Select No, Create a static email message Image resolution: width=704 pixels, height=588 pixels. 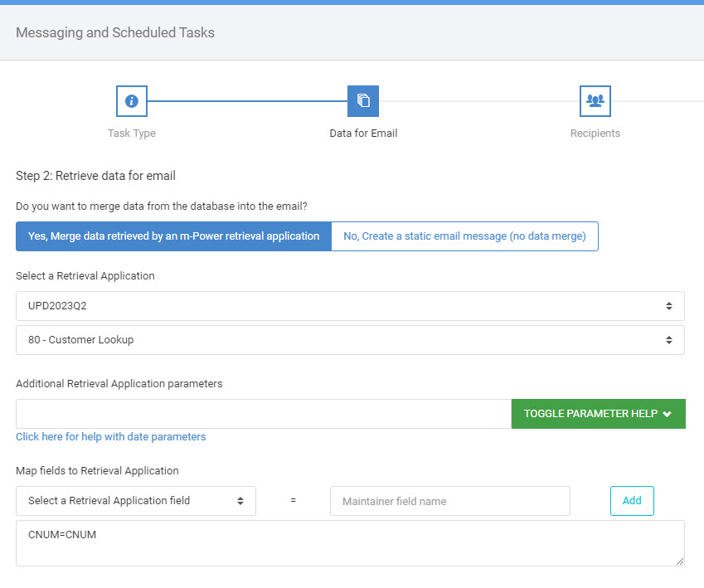point(464,236)
